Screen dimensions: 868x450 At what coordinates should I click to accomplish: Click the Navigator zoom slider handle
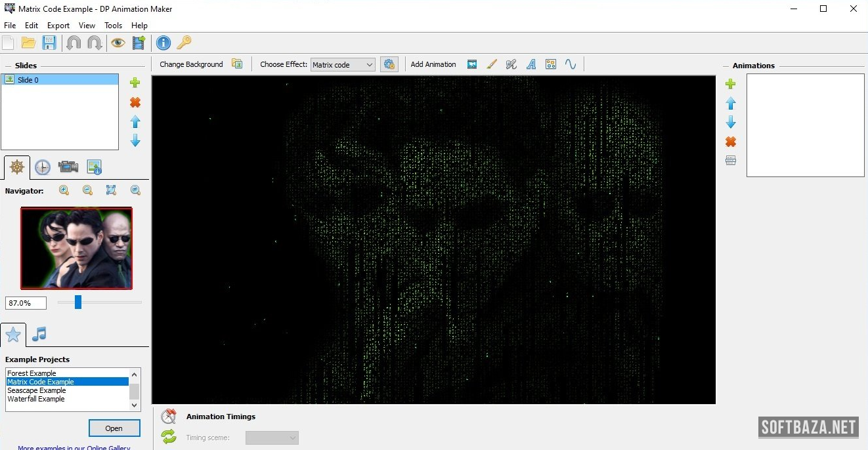coord(78,302)
